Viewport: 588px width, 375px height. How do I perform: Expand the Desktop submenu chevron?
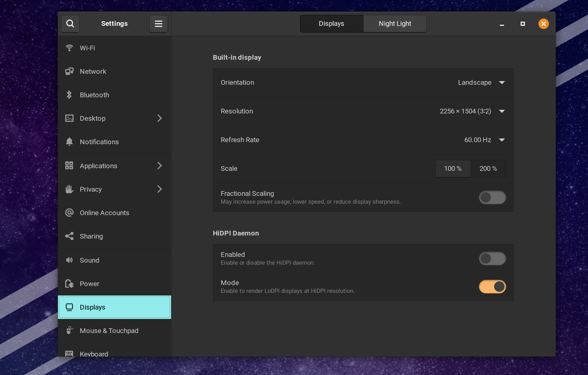coord(160,118)
